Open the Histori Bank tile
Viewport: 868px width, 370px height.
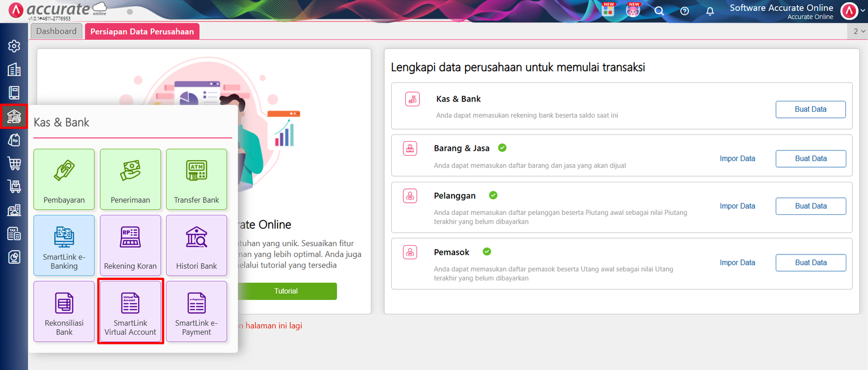coord(196,245)
